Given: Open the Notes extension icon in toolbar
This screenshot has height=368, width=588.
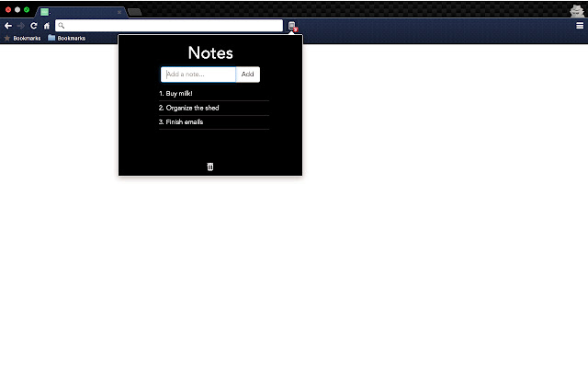Looking at the screenshot, I should (292, 26).
